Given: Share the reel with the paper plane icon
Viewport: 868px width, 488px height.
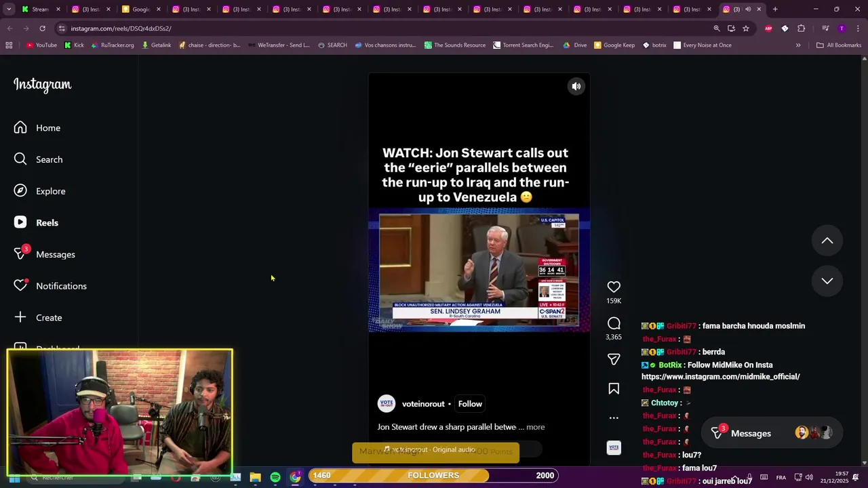Looking at the screenshot, I should (614, 359).
